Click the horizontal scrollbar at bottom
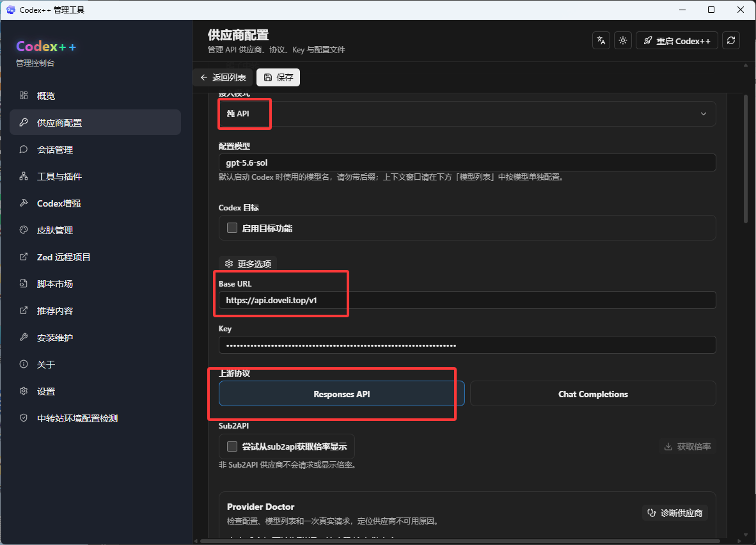Image resolution: width=756 pixels, height=545 pixels. pos(460,541)
